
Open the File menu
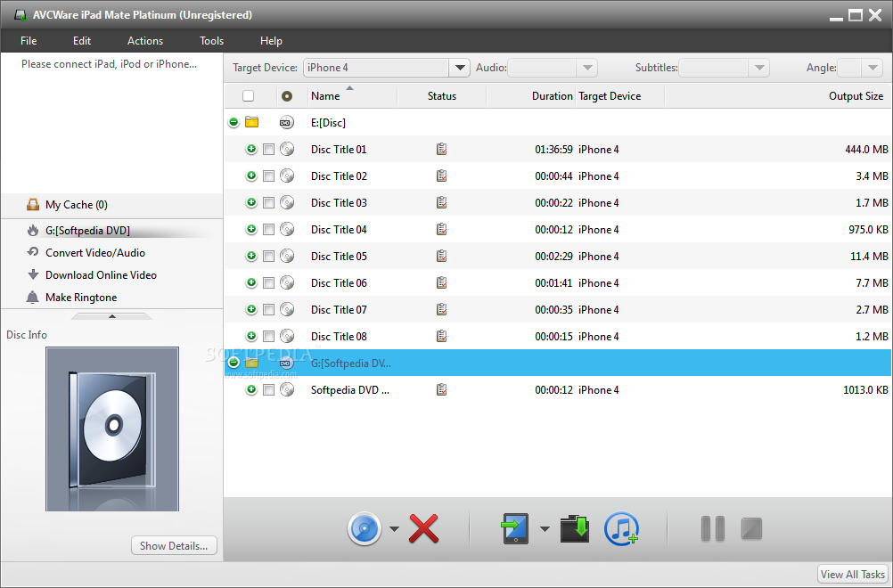pyautogui.click(x=29, y=41)
